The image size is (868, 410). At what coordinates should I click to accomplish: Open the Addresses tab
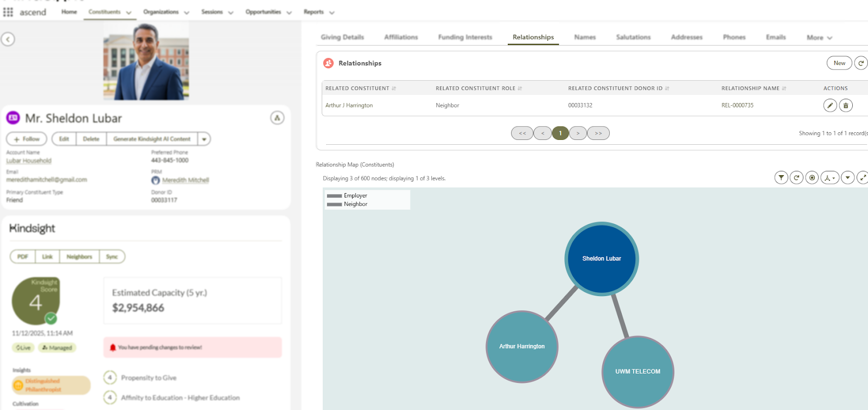687,37
